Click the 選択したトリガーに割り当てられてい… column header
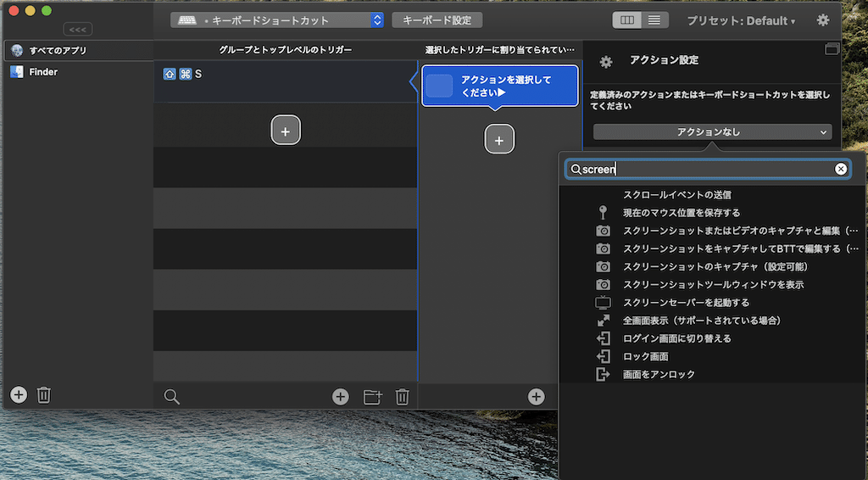The width and height of the screenshot is (868, 480). tap(500, 50)
